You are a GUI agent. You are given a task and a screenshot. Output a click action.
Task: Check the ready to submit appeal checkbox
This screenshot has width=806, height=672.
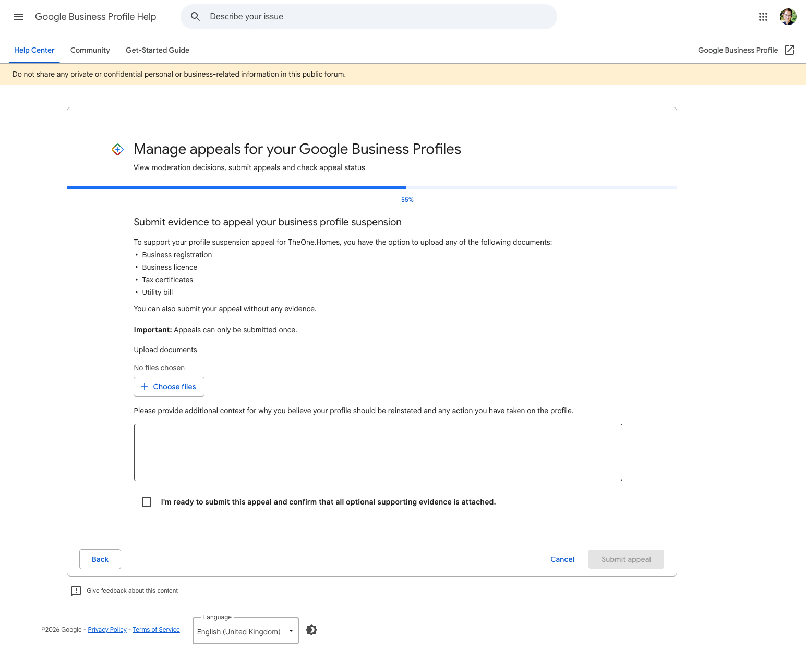click(147, 502)
